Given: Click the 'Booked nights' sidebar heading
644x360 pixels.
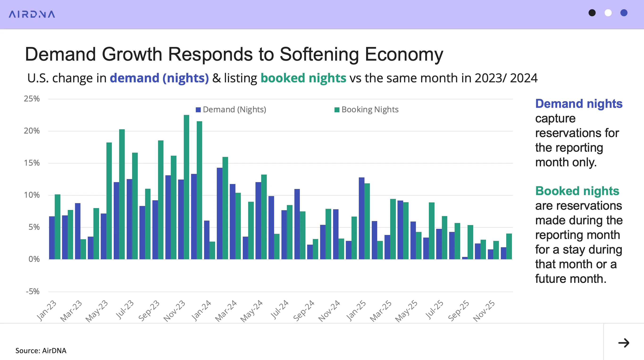Looking at the screenshot, I should pos(577,191).
